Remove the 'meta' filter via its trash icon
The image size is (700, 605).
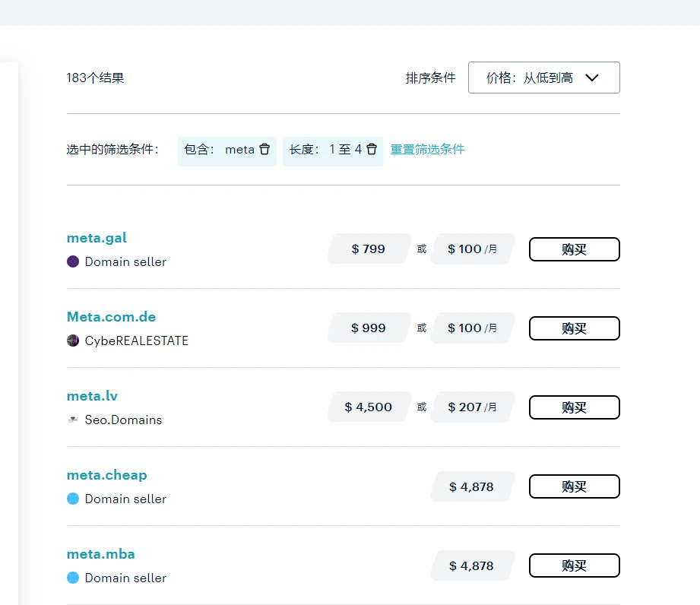click(x=264, y=150)
